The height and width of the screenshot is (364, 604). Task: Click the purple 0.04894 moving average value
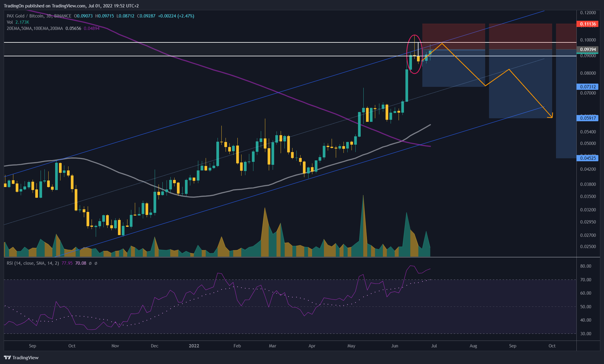pyautogui.click(x=92, y=28)
